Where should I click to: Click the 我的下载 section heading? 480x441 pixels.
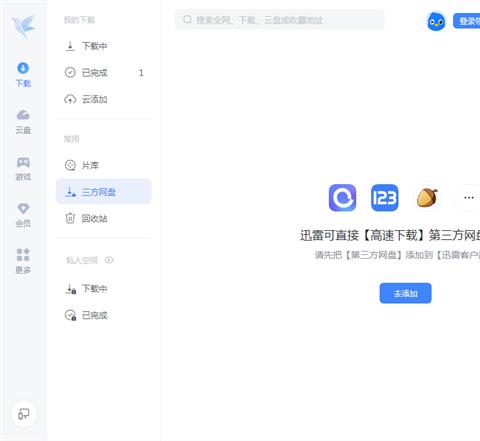pos(80,20)
